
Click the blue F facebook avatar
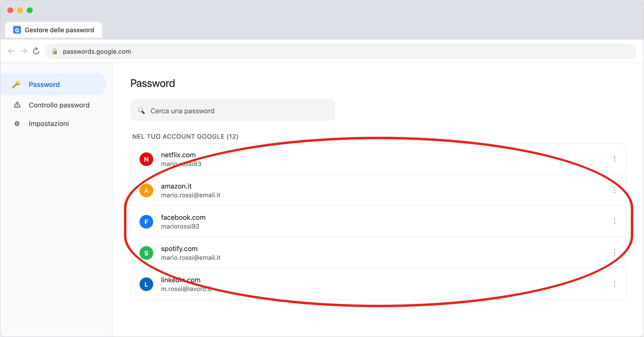click(x=146, y=222)
